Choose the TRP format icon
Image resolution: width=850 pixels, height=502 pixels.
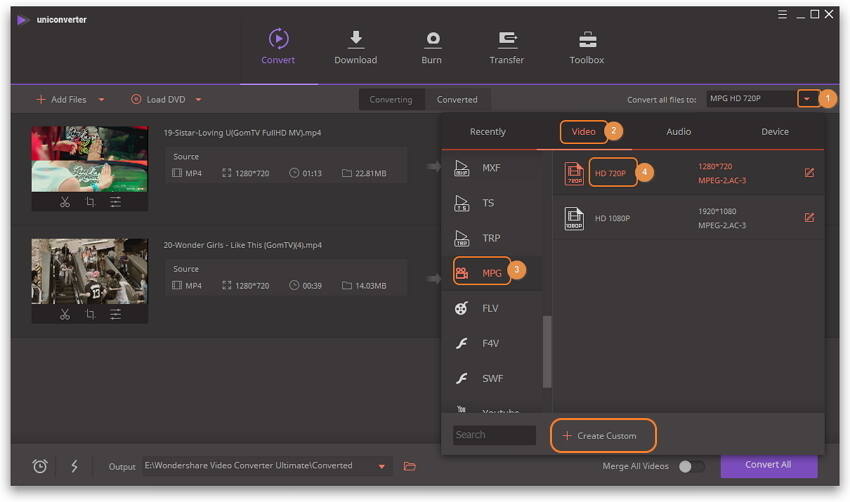461,238
